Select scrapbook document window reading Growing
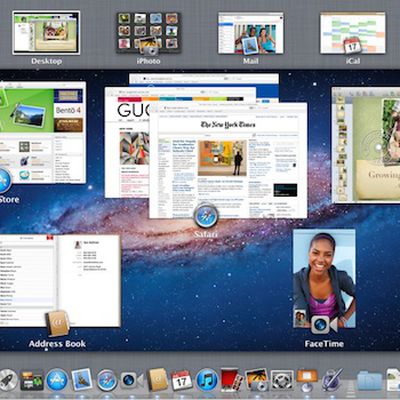The width and height of the screenshot is (400, 400). (366, 145)
